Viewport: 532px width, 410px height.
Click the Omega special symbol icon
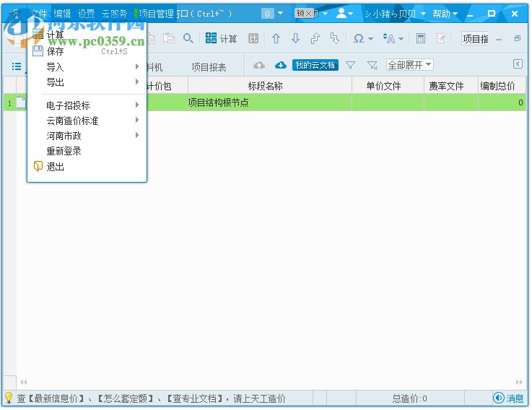pyautogui.click(x=359, y=38)
